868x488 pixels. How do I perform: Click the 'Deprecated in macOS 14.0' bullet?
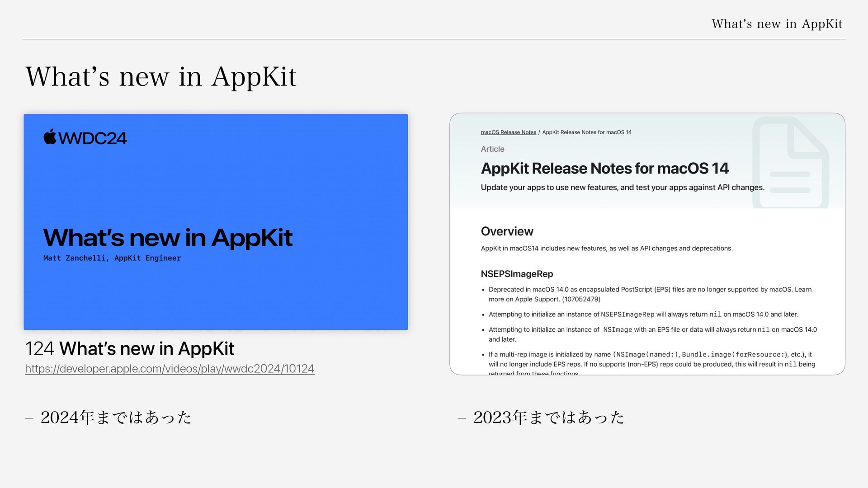[650, 294]
